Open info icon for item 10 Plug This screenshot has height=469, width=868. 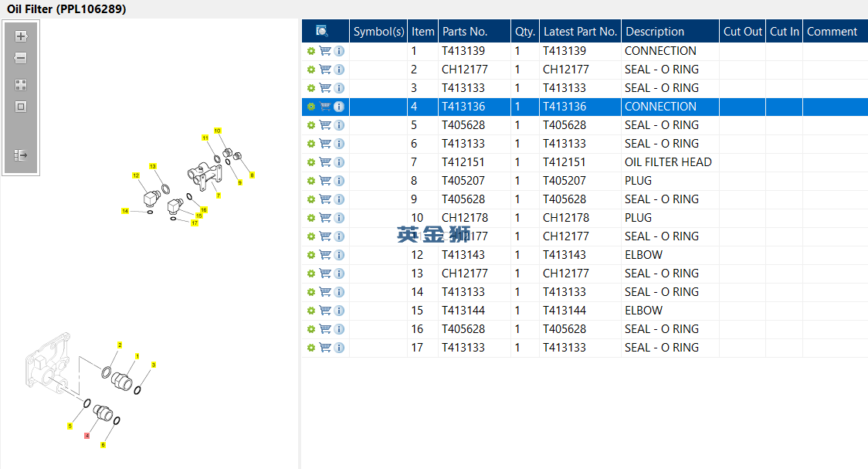click(x=339, y=218)
